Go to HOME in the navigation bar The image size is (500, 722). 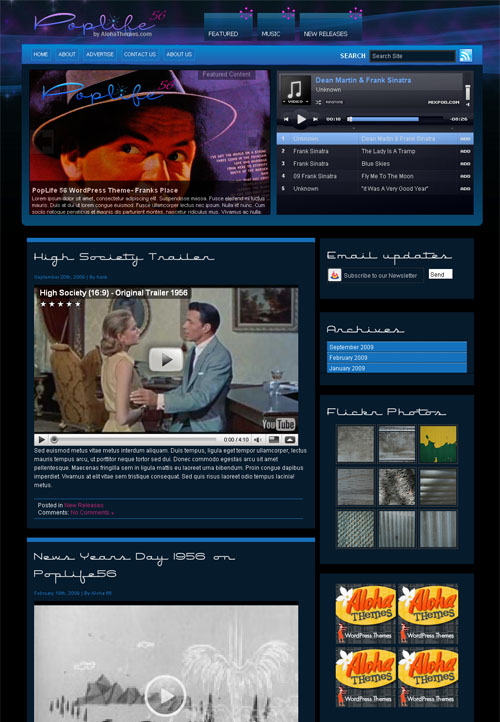point(41,54)
